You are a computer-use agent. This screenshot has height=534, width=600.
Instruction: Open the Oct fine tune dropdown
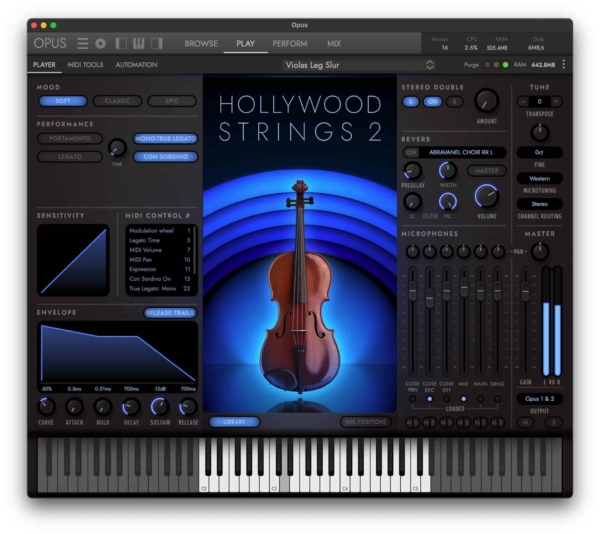point(540,152)
